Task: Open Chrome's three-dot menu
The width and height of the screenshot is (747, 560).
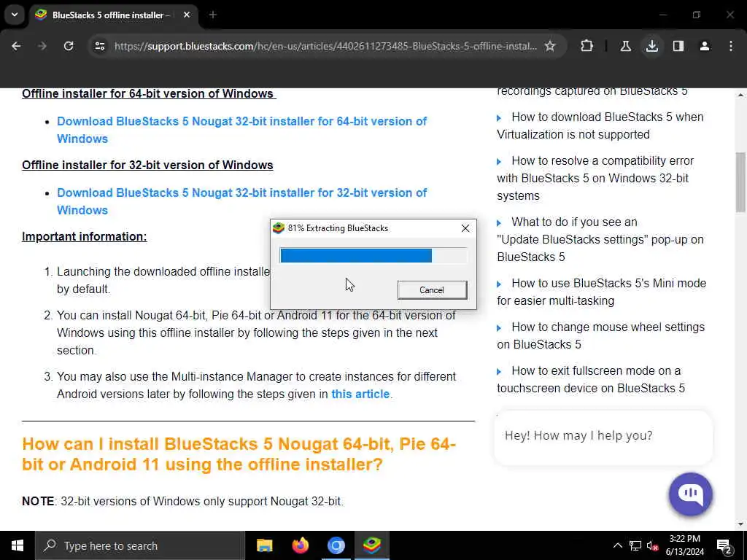Action: 731,46
